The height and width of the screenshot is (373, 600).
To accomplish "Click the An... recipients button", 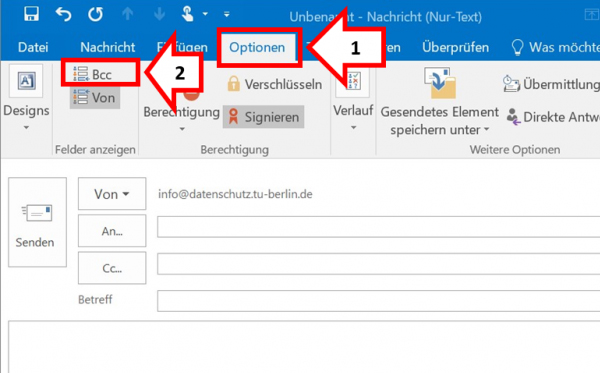I will point(112,231).
